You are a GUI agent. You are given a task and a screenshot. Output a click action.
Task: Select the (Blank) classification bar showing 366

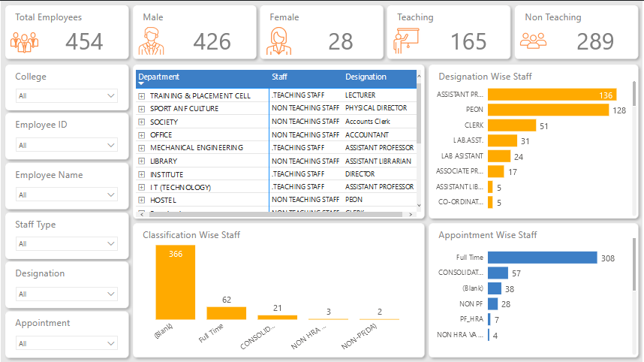(176, 282)
